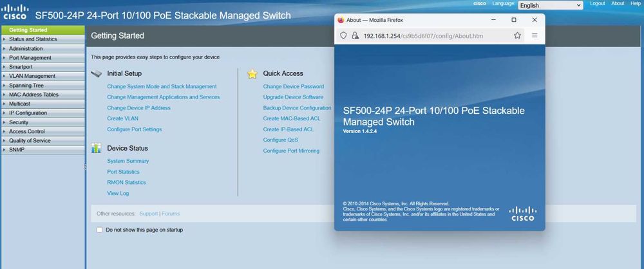The image size is (644, 269).
Task: Open Change Device IP Address link
Action: click(x=139, y=108)
